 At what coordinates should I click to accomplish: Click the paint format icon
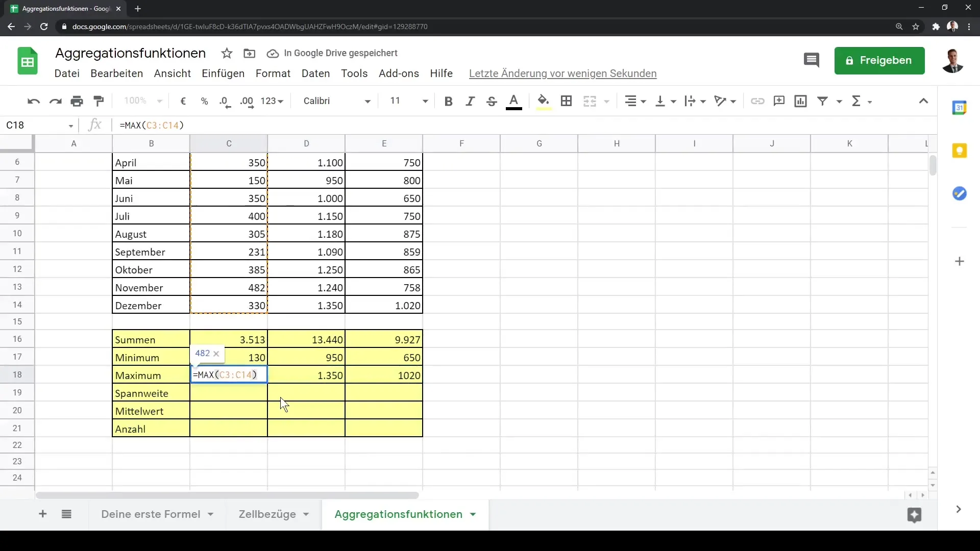(x=99, y=101)
